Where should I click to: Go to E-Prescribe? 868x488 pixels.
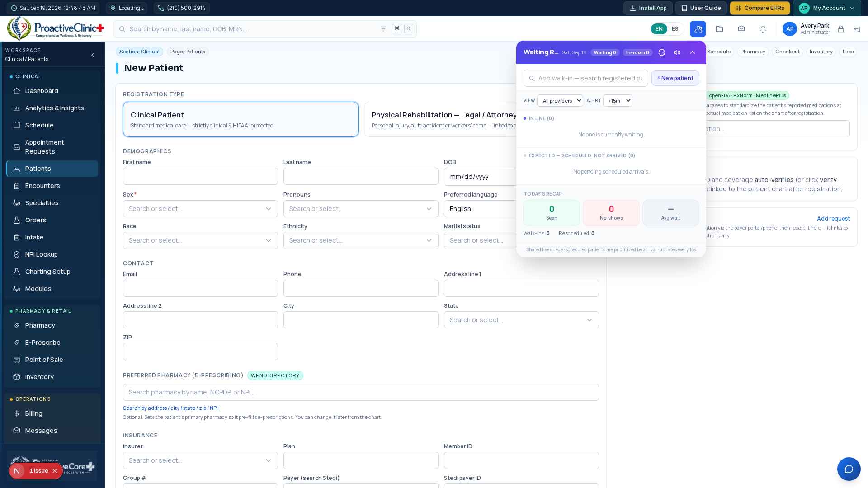[52, 343]
